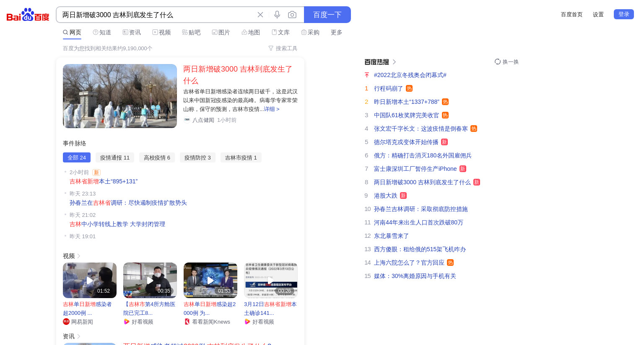Expand the 资讯 section chevron
Viewport: 644px width, 345px height.
coord(78,336)
